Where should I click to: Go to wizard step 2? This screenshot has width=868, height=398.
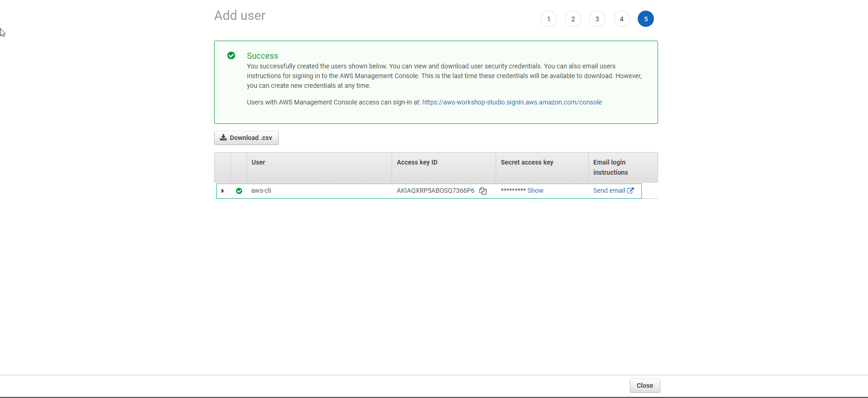click(573, 19)
